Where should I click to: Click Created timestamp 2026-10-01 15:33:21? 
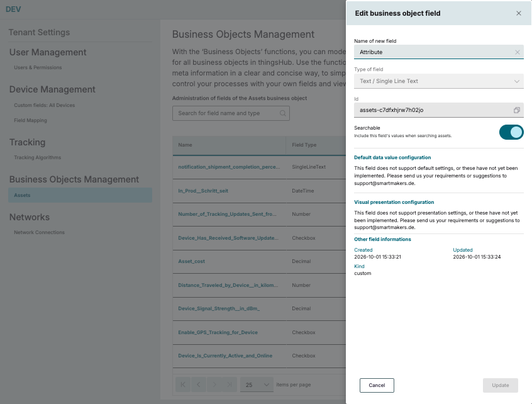378,257
